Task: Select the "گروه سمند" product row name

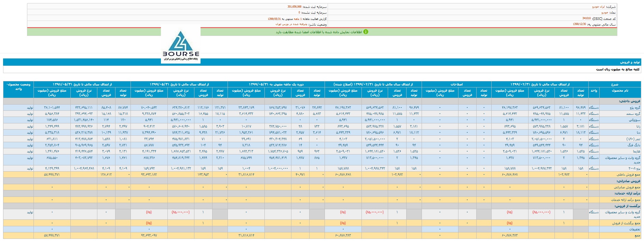Action: 633,114
